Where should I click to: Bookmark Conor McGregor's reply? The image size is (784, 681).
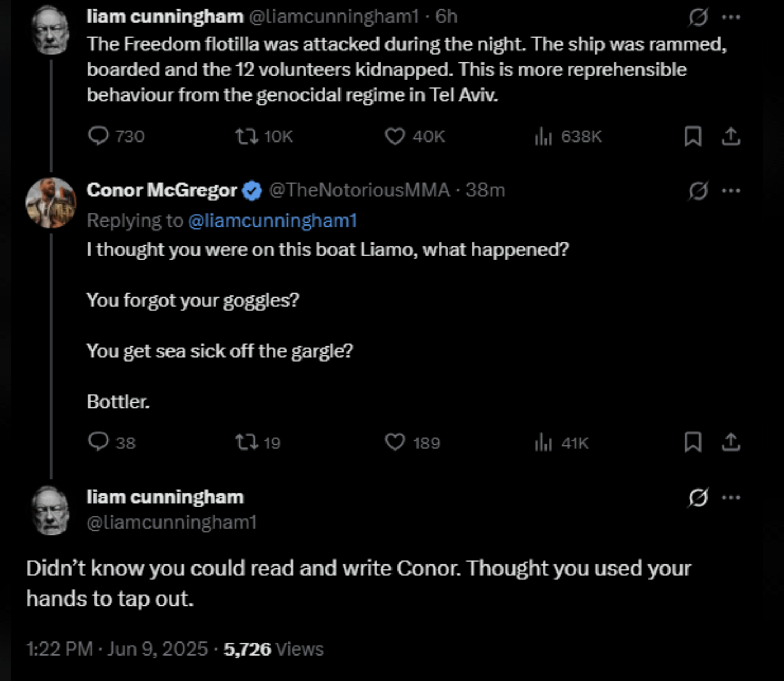pyautogui.click(x=693, y=442)
